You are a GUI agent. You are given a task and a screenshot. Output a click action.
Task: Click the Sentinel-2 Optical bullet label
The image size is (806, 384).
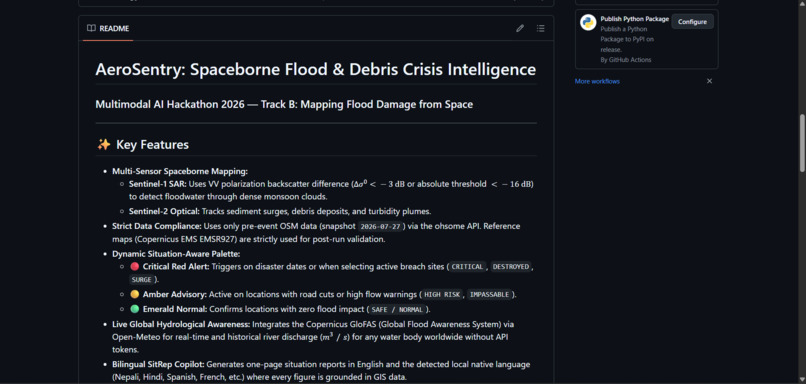click(x=164, y=211)
